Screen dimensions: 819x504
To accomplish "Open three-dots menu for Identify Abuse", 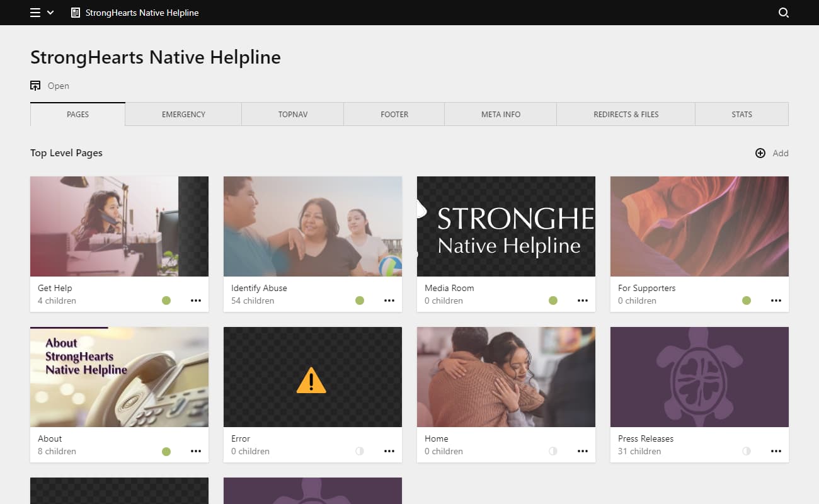I will click(x=389, y=301).
